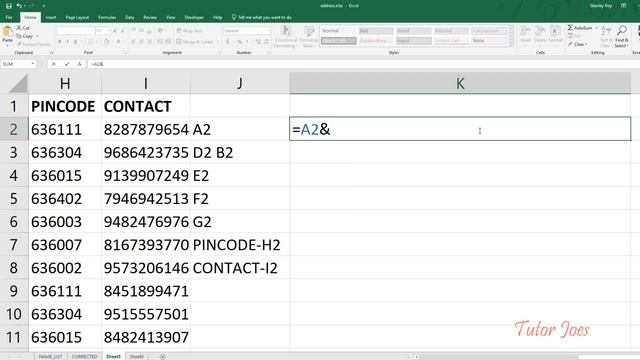Select column K header
The height and width of the screenshot is (360, 640).
tap(460, 83)
